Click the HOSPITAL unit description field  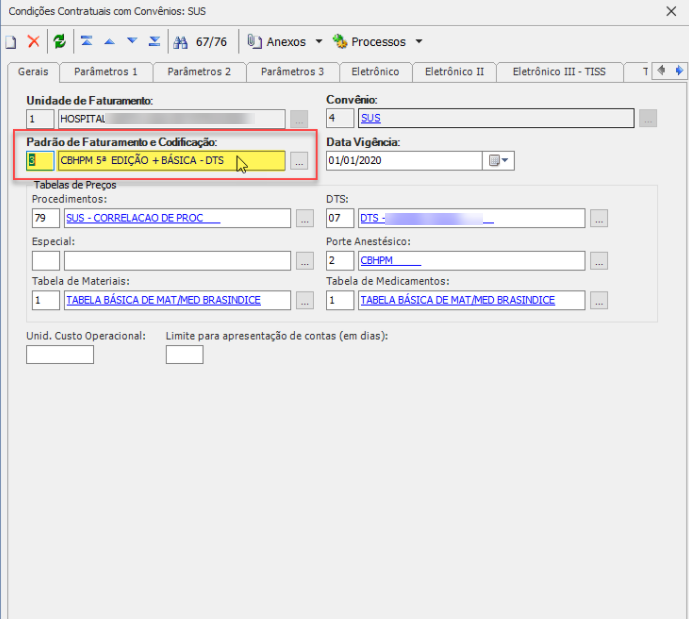[x=171, y=119]
